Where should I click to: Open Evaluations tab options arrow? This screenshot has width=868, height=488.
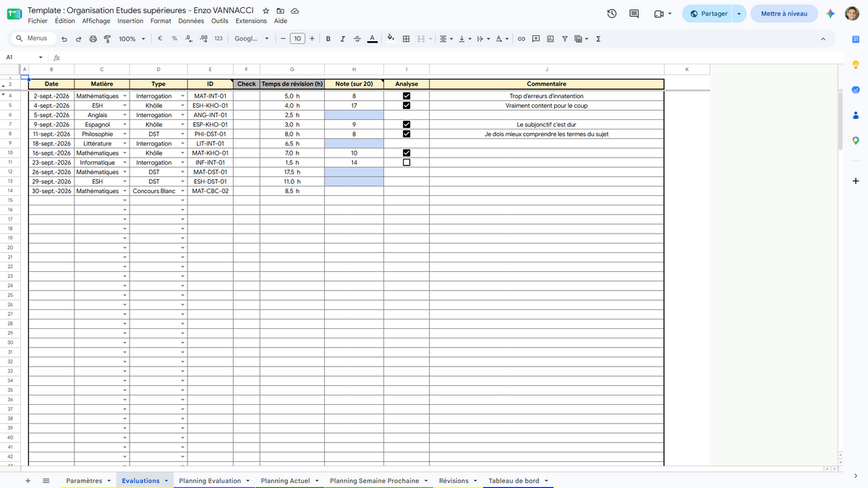tap(167, 481)
